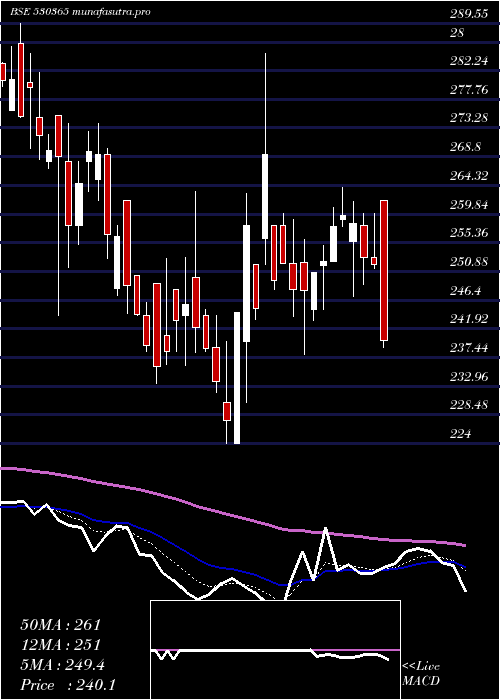Click the 246.4 price axis label

(465, 291)
